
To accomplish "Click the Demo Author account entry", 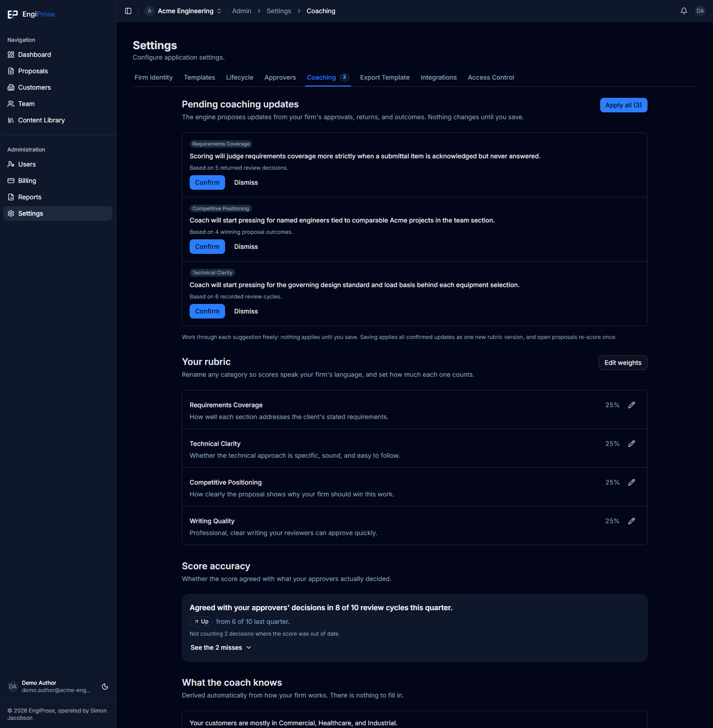I will click(x=50, y=687).
